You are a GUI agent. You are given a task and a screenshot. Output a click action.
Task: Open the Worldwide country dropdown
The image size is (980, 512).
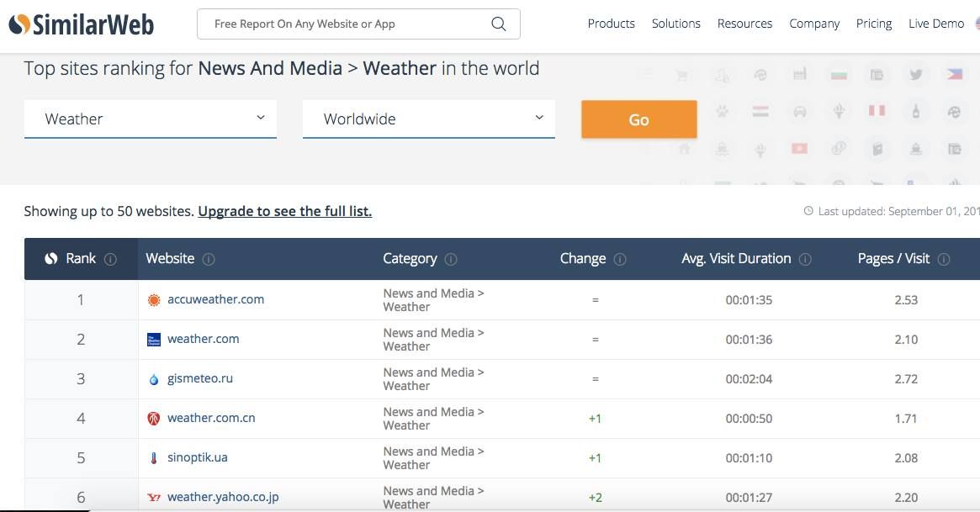pos(429,119)
